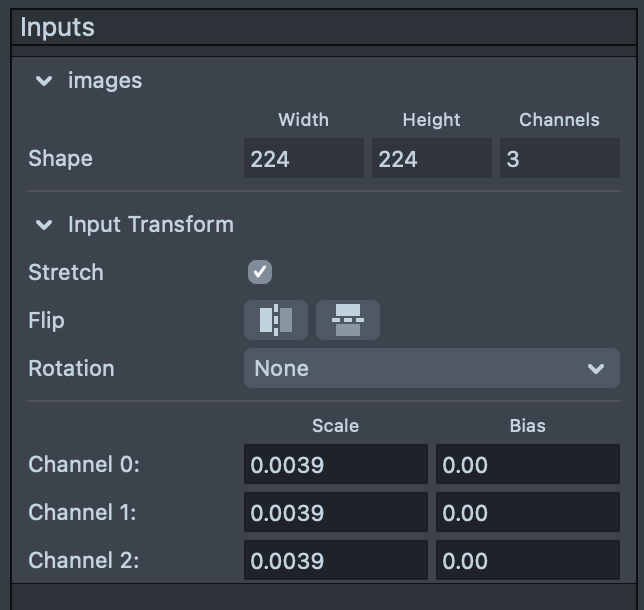Click the Shape Channels field

[x=559, y=159]
